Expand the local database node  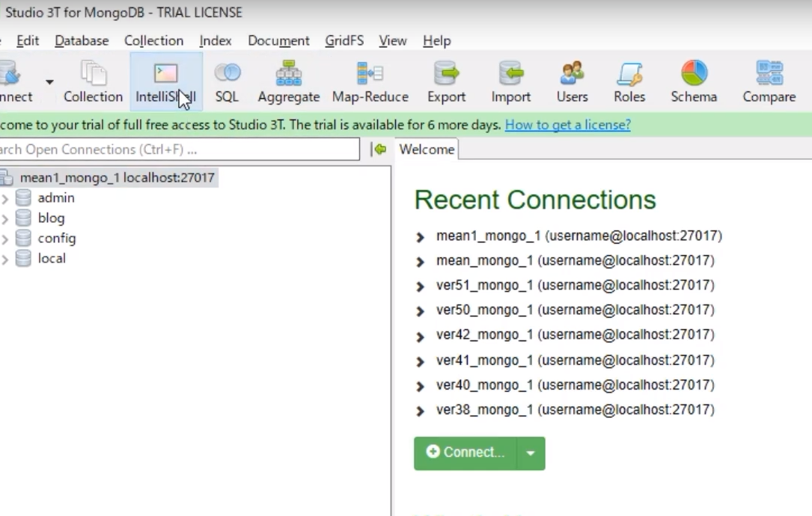click(5, 259)
